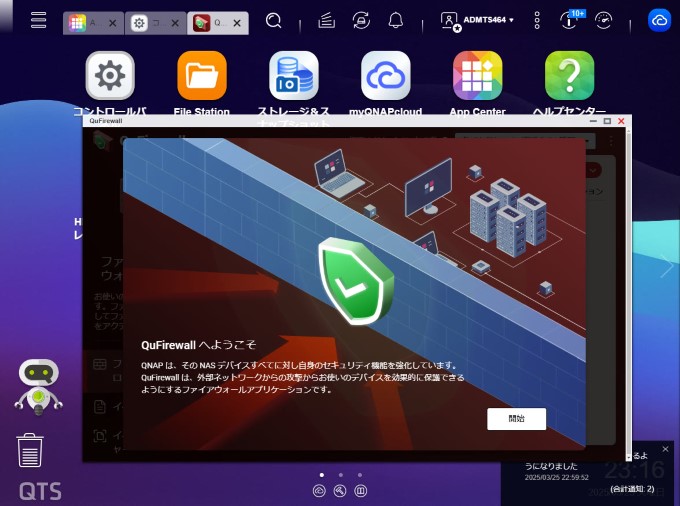Close the App Center taskbar tab

coord(112,23)
